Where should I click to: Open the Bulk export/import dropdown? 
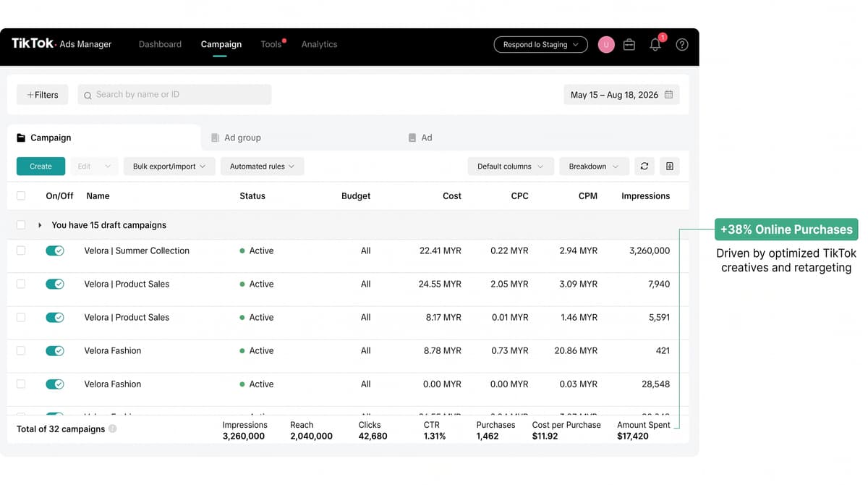[169, 166]
